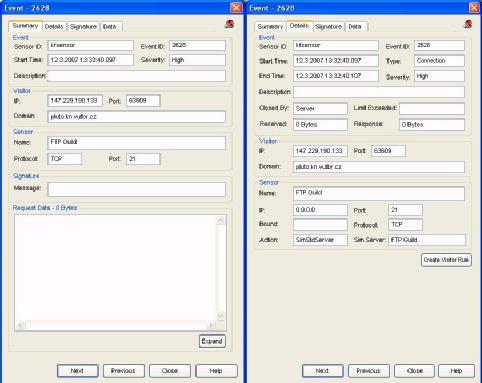This screenshot has height=383, width=482.
Task: Click the Closed By field showing Server
Action: pos(320,109)
